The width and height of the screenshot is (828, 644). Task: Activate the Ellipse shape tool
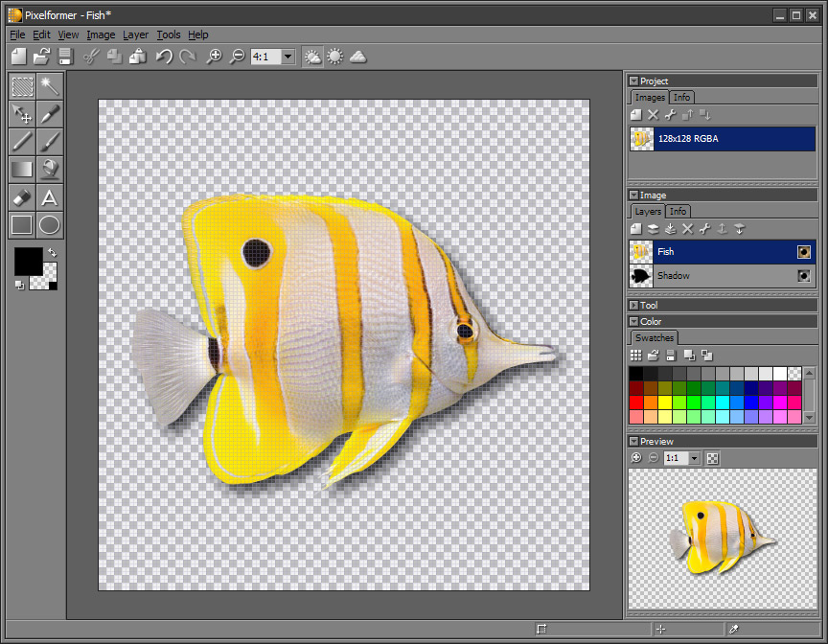coord(50,225)
